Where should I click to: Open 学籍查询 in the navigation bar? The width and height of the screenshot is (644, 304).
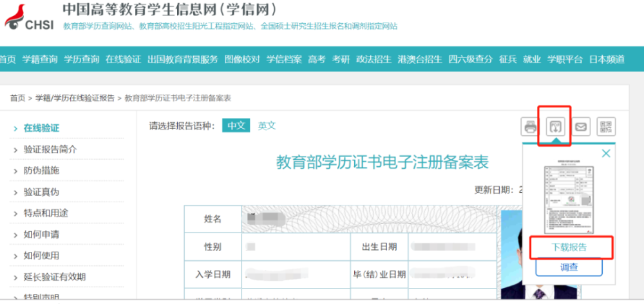coord(40,59)
